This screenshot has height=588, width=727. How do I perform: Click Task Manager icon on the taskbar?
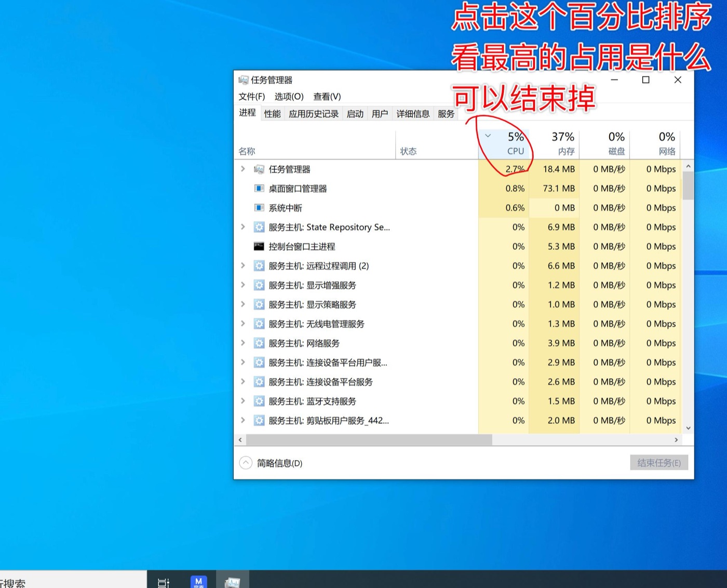point(232,582)
